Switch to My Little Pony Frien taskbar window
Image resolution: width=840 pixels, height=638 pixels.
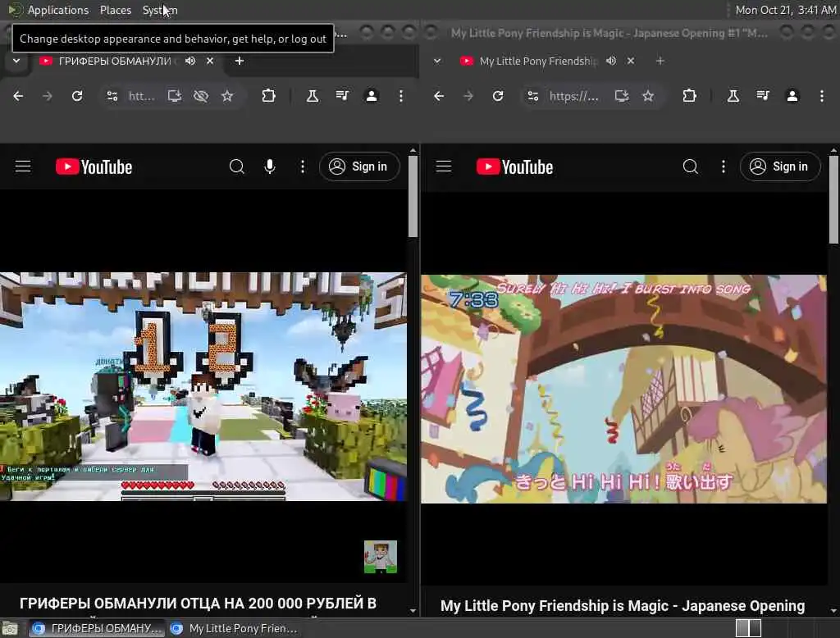tap(234, 628)
